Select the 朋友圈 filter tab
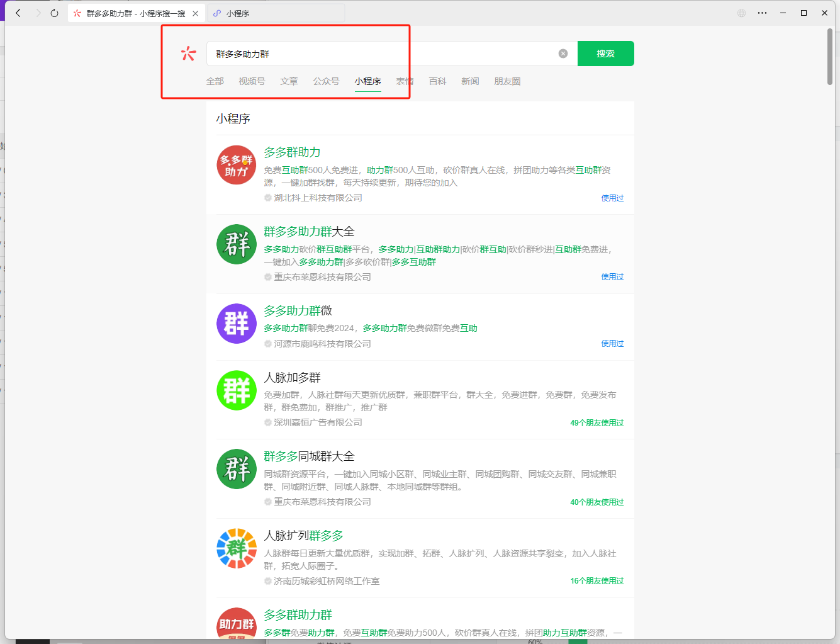840x644 pixels. 507,81
